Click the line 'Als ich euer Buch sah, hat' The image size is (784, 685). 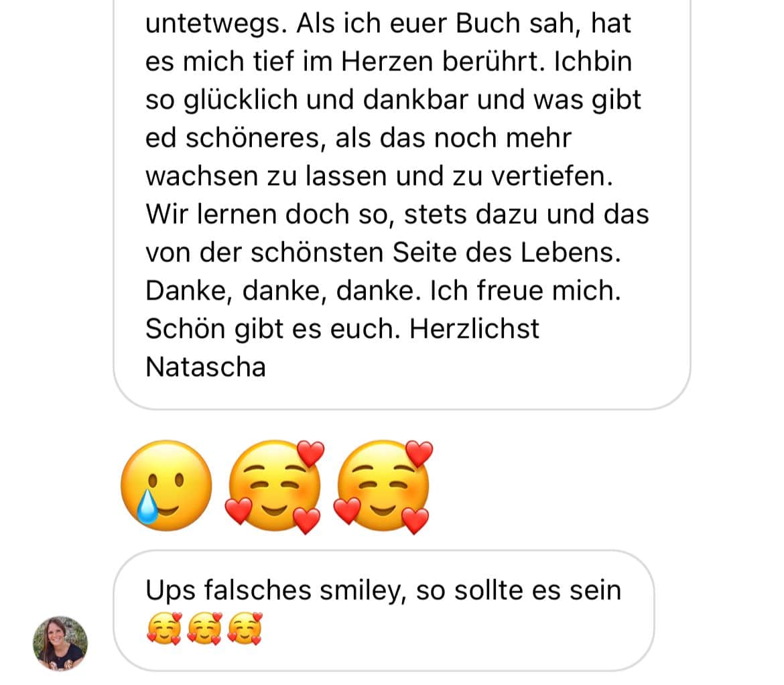(464, 23)
